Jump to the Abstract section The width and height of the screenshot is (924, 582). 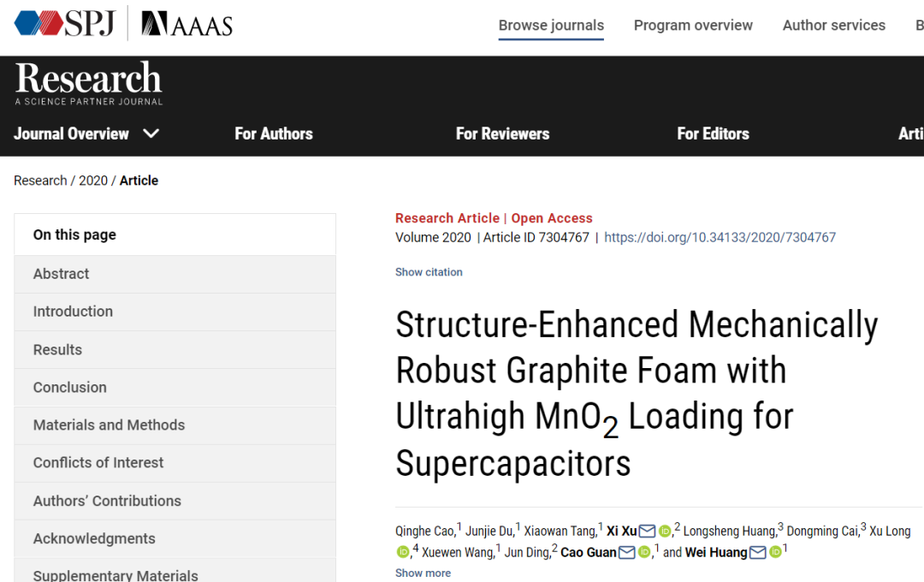pos(61,273)
